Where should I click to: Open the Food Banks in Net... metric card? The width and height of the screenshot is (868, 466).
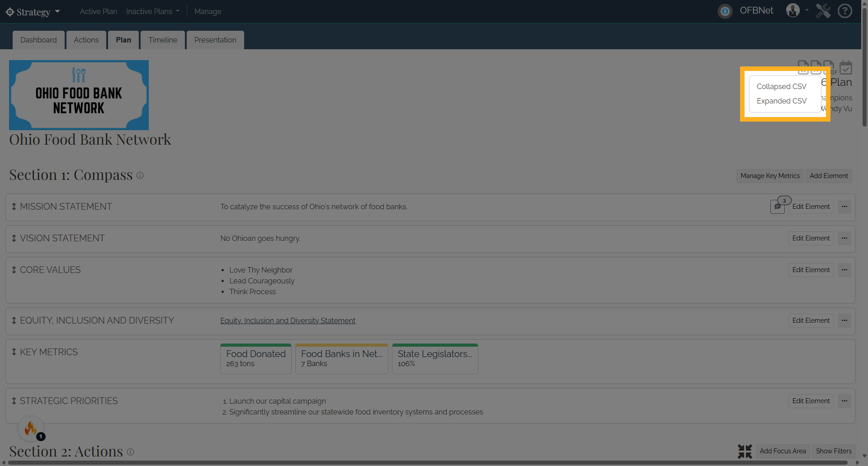click(x=342, y=359)
